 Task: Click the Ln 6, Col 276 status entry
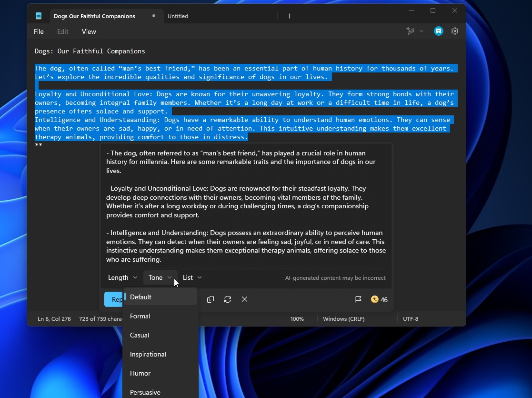coord(54,318)
